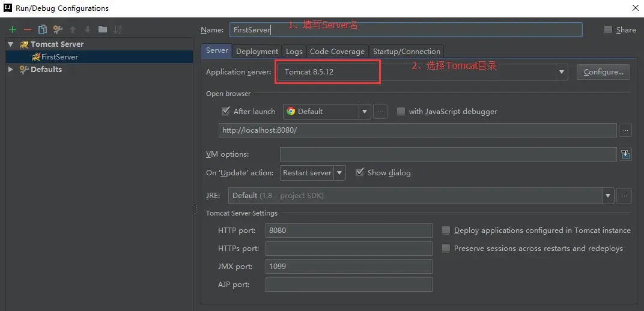This screenshot has width=644, height=311.
Task: Click into the VM options field
Action: point(449,154)
